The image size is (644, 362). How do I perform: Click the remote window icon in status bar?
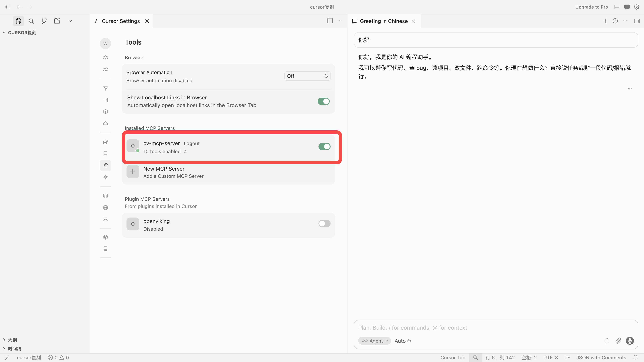(7, 357)
